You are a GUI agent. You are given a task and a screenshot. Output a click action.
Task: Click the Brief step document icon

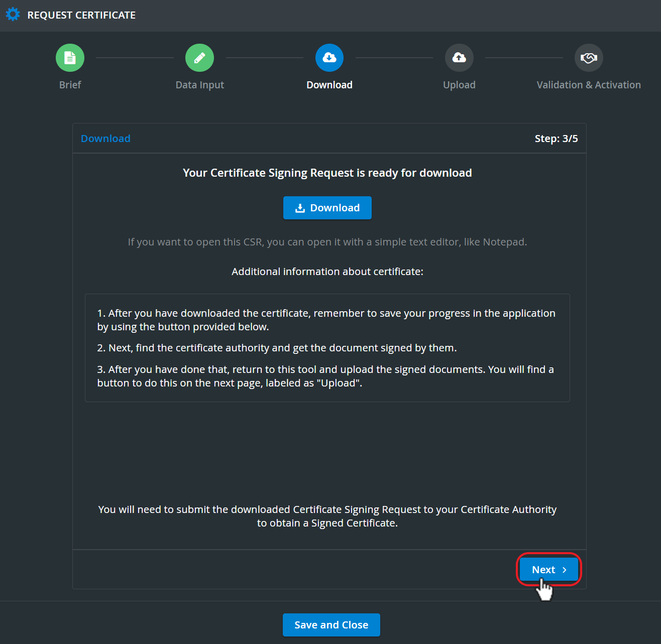tap(70, 58)
